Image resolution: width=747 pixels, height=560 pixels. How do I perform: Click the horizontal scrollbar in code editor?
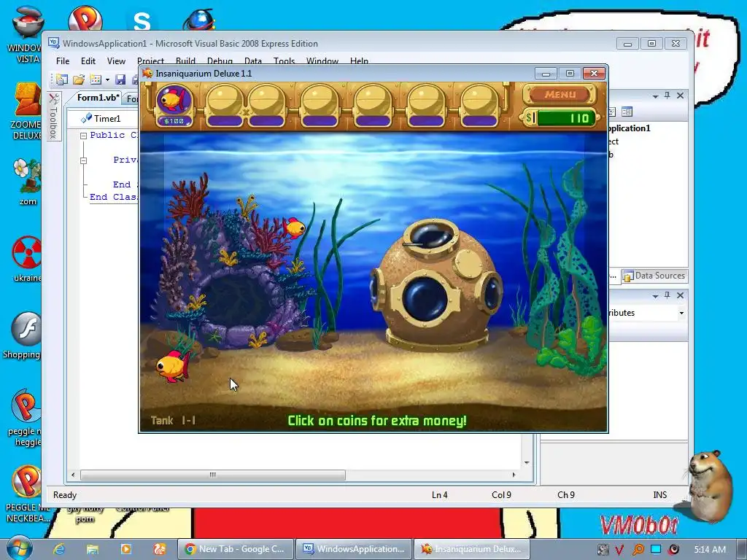[213, 475]
